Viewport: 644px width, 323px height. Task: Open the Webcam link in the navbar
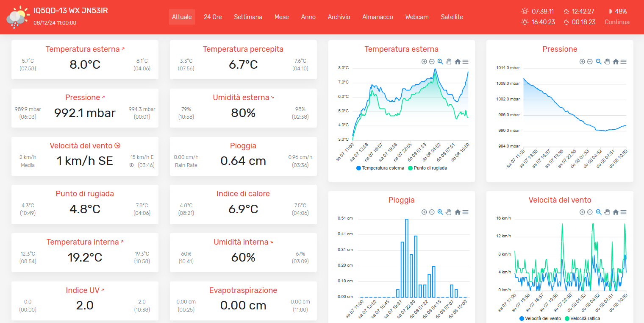pyautogui.click(x=417, y=17)
